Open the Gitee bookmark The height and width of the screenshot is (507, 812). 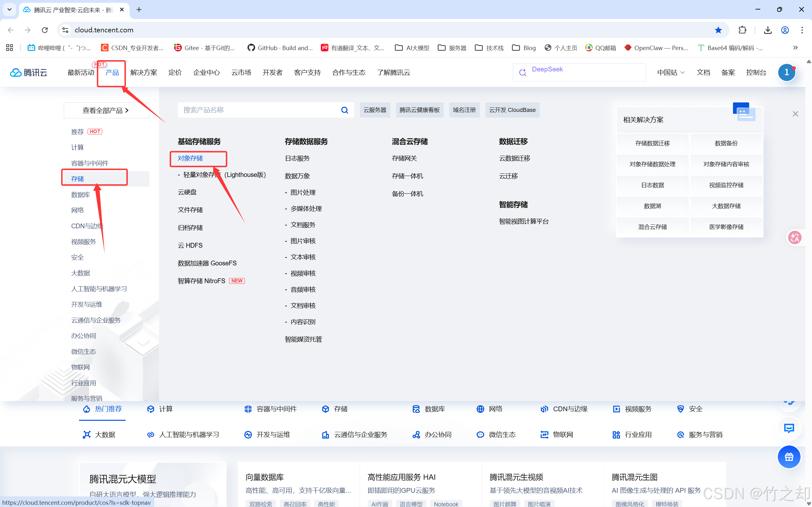[x=204, y=48]
